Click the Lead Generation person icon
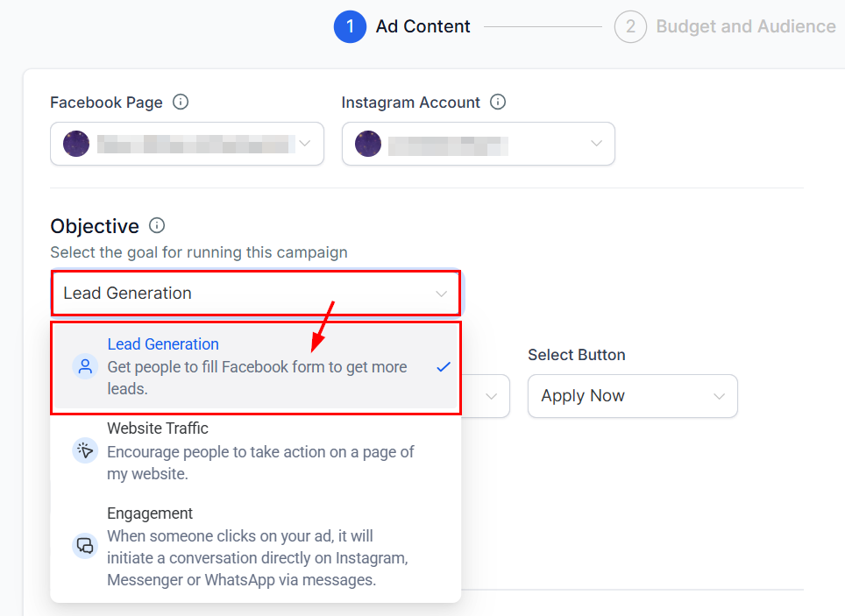Viewport: 845px width, 616px height. [x=85, y=367]
